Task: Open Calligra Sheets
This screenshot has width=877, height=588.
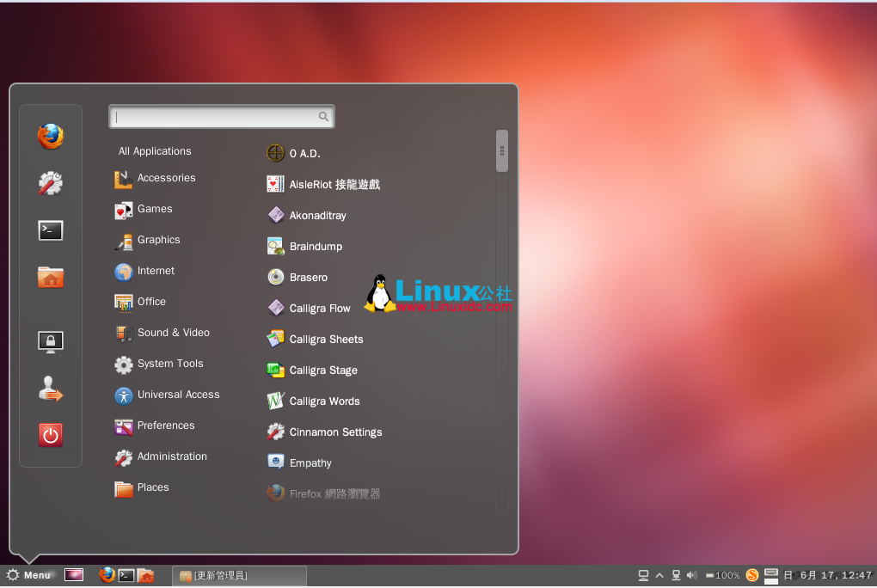Action: point(315,339)
